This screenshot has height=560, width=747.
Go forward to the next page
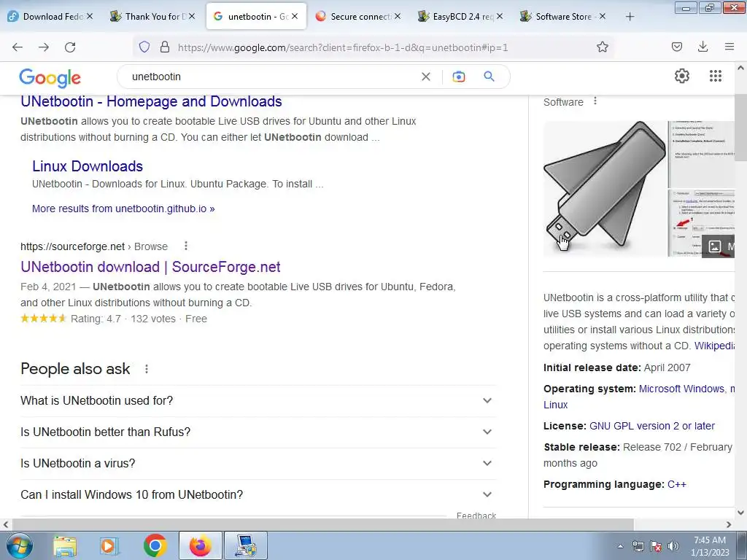coord(44,47)
